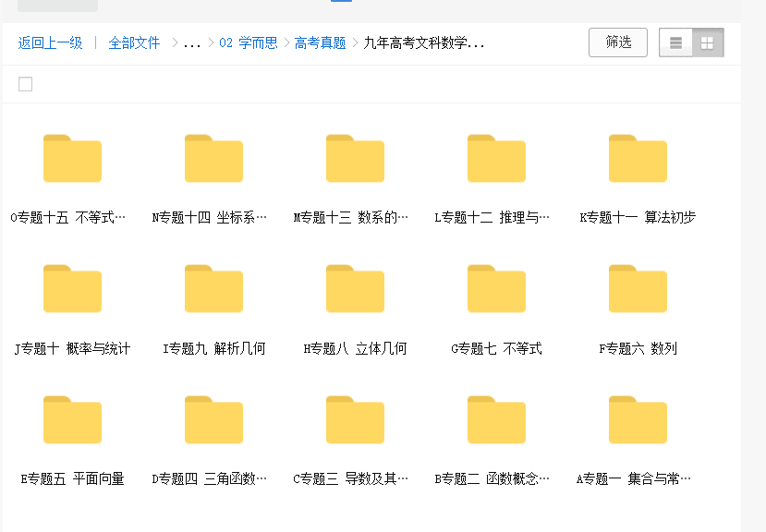Click the 九年高考文科数学 breadcrumb text
Image resolution: width=766 pixels, height=532 pixels.
pos(423,43)
